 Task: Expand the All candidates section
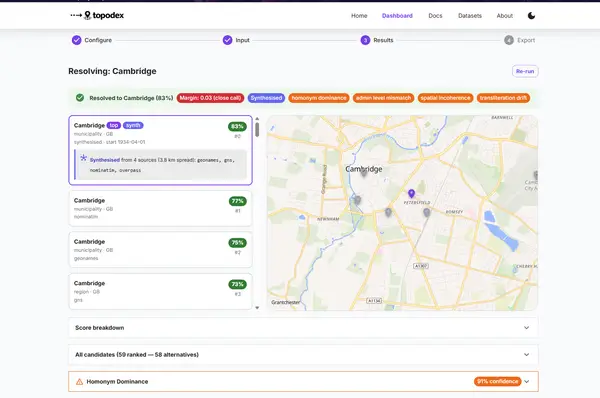(x=303, y=355)
